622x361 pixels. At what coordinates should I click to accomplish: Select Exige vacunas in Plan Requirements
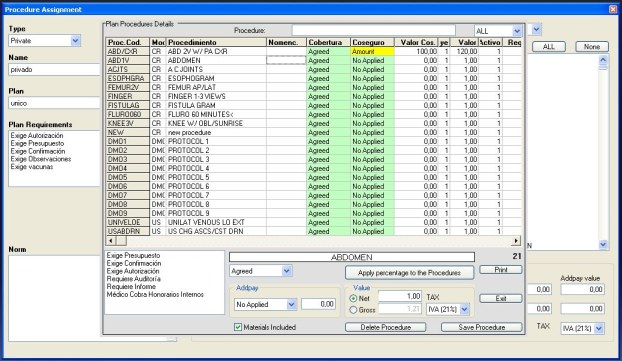pos(32,167)
